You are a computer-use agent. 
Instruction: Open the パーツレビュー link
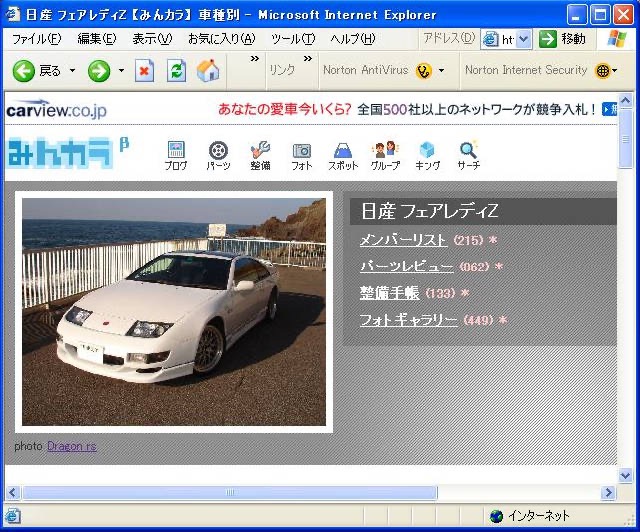[407, 267]
